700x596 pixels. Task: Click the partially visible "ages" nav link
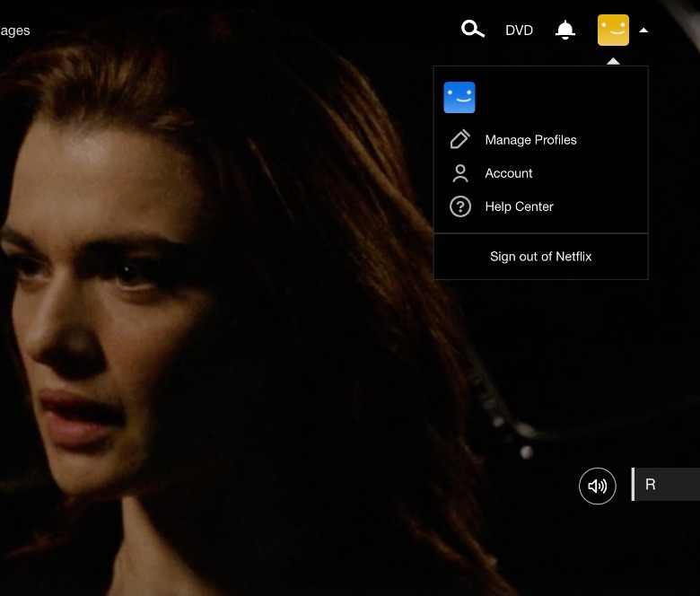tap(15, 31)
